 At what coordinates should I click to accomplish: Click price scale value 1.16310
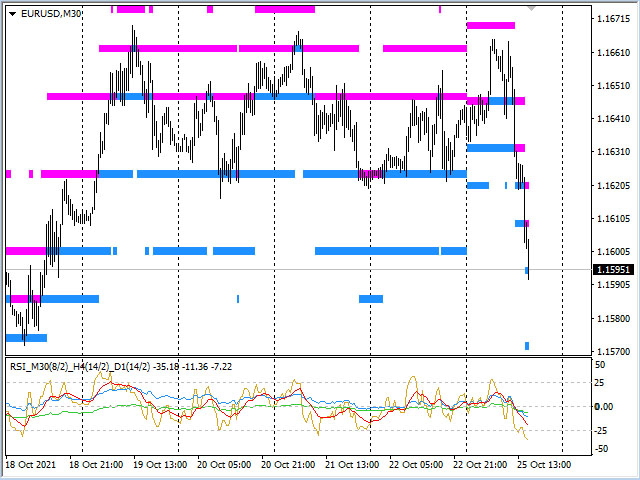613,152
